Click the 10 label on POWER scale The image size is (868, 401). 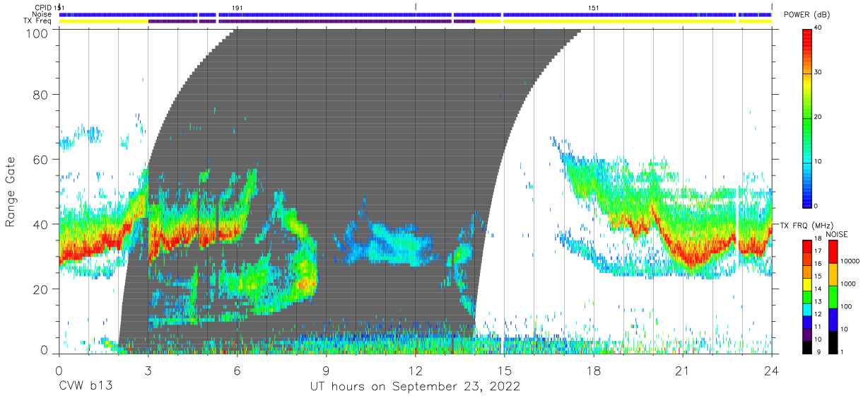tap(819, 161)
